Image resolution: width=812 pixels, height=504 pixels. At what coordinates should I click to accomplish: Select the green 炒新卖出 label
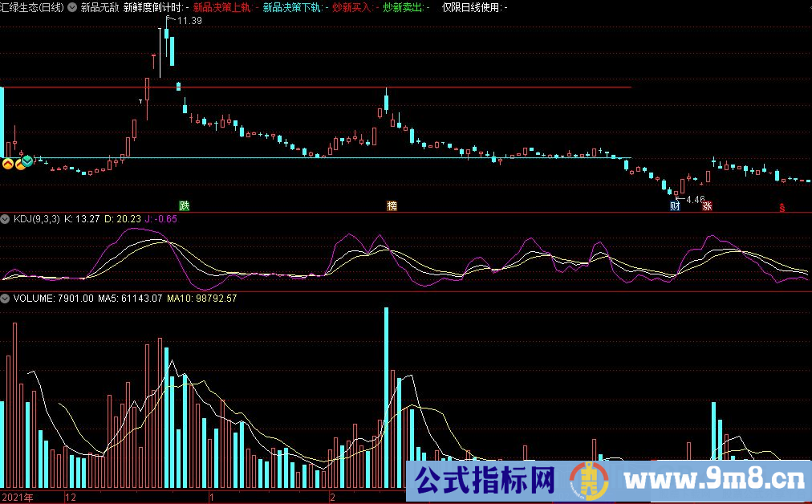(x=403, y=7)
